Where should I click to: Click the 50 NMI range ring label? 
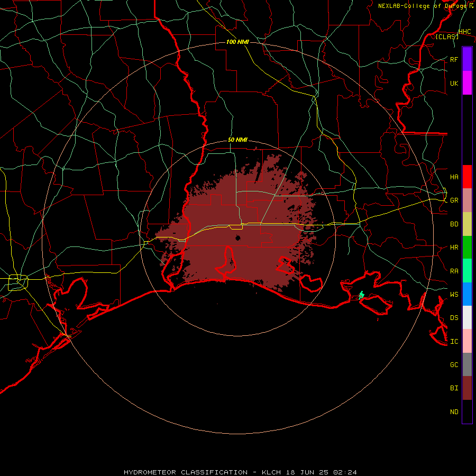[237, 140]
